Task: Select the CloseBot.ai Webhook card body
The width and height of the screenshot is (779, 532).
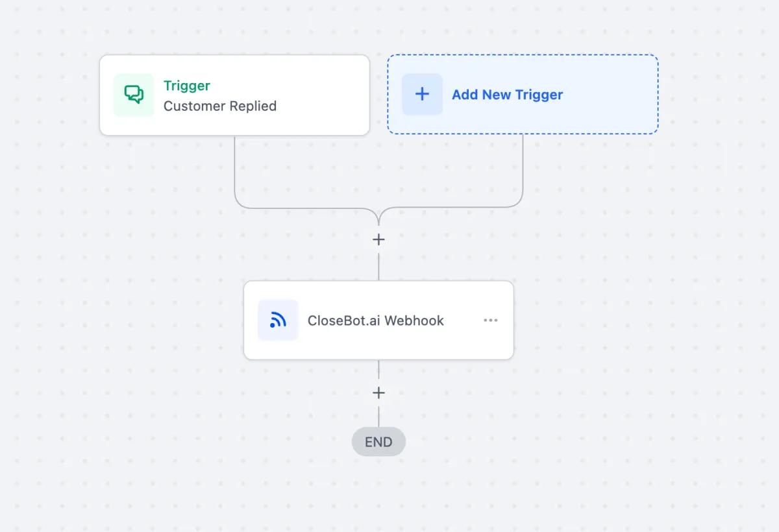Action: (378, 320)
